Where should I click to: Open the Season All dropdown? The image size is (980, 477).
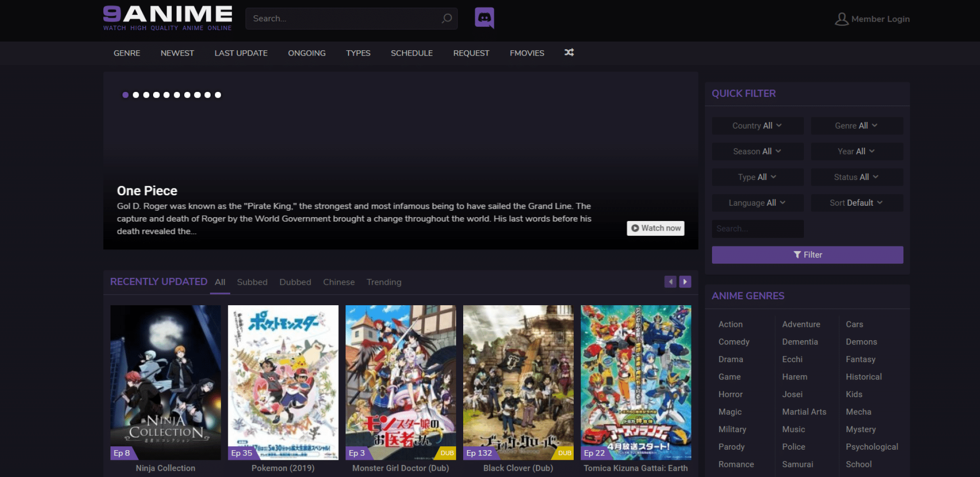pos(757,151)
